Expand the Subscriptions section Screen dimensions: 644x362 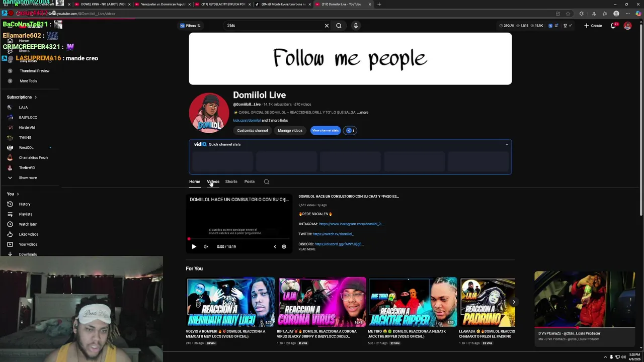tap(22, 97)
